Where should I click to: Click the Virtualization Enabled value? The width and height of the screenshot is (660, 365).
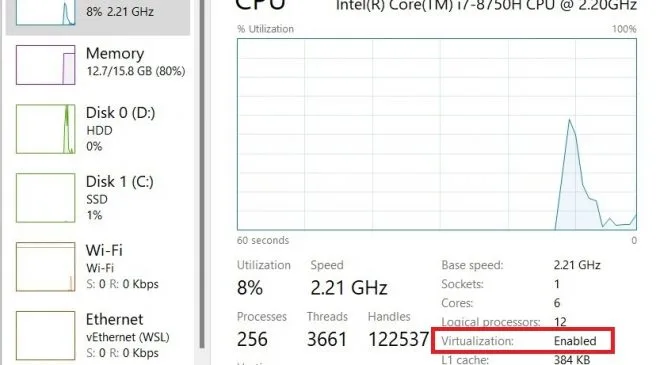575,341
